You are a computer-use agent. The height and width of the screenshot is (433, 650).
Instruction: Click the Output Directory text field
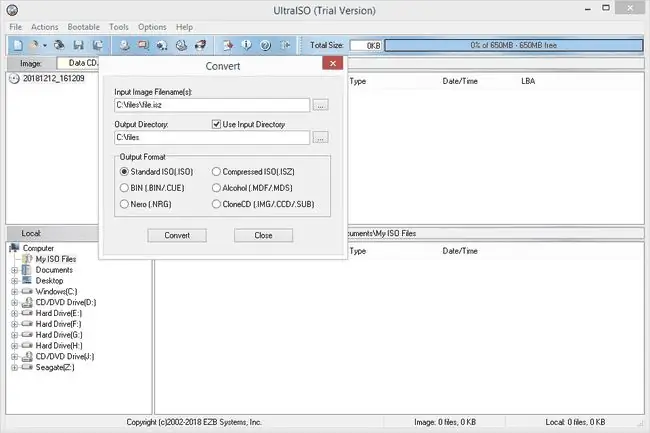point(212,137)
